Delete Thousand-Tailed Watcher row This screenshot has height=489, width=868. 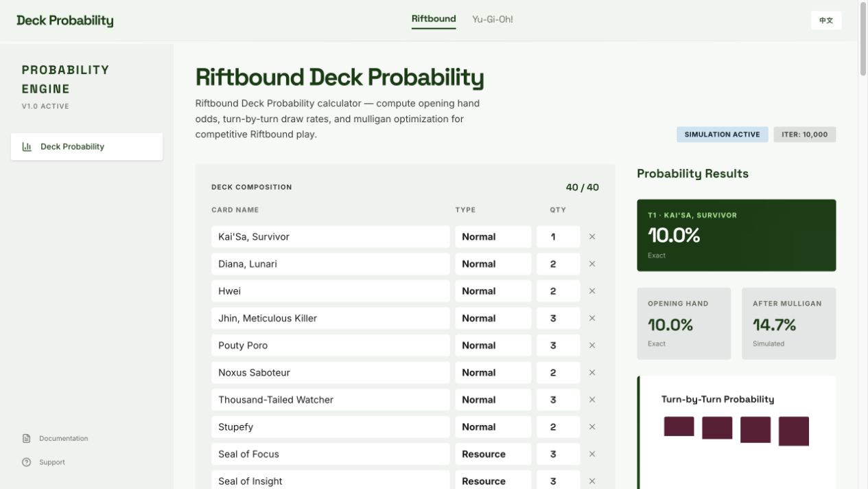pos(592,400)
